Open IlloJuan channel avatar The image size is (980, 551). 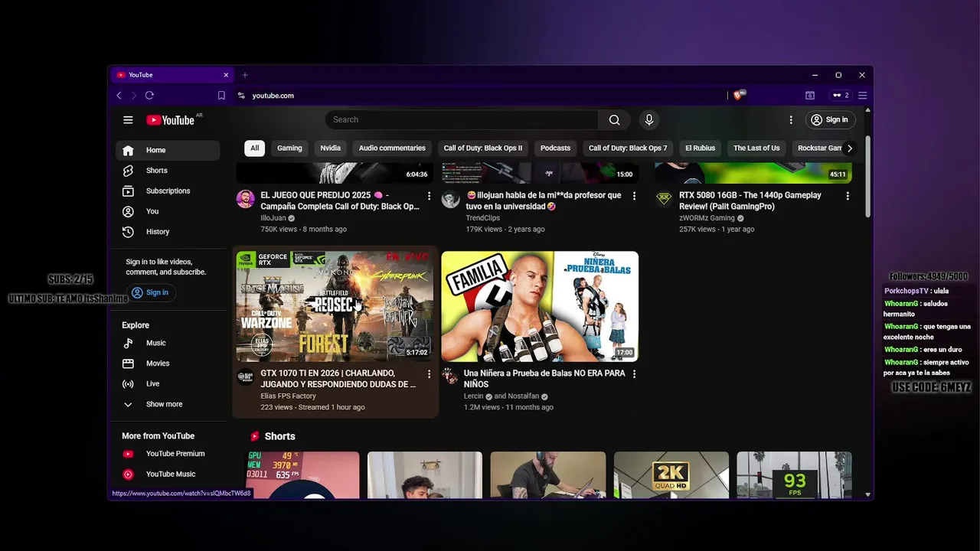click(x=245, y=200)
